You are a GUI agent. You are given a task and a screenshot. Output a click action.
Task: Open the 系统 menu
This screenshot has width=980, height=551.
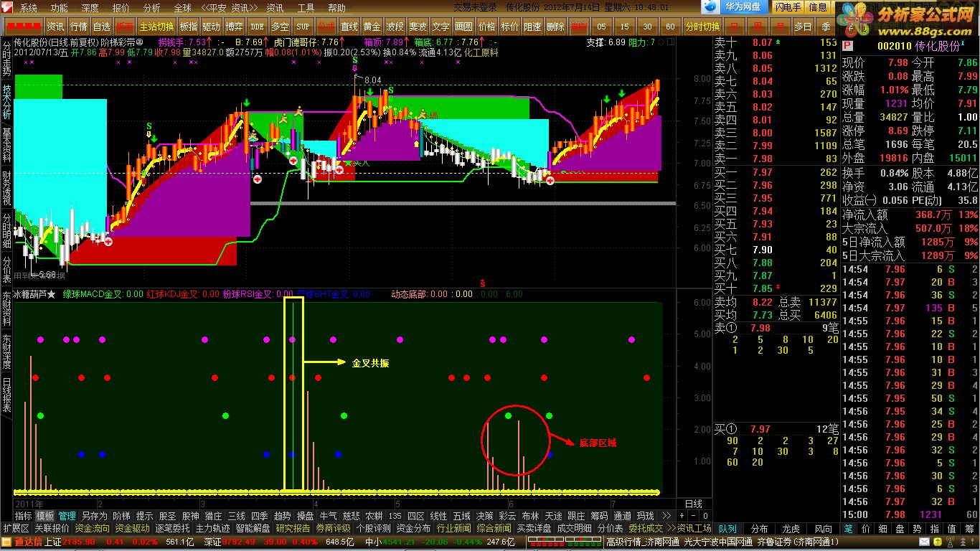tap(28, 8)
